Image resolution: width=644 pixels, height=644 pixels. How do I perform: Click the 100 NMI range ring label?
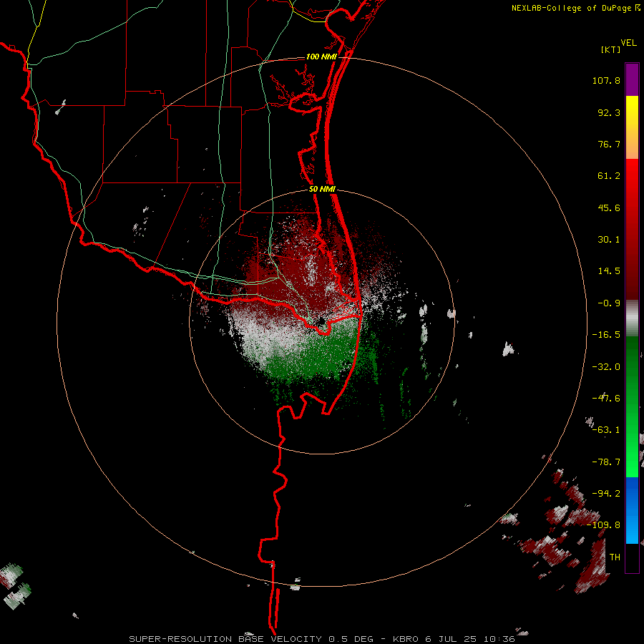click(x=321, y=57)
